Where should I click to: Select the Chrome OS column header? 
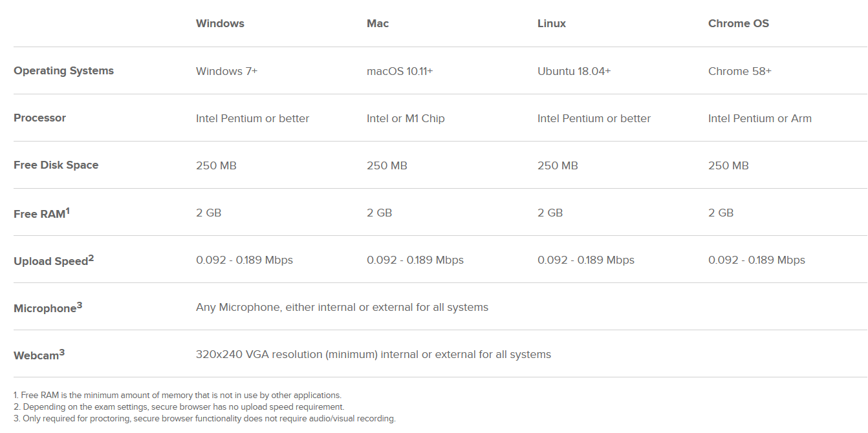tap(738, 23)
